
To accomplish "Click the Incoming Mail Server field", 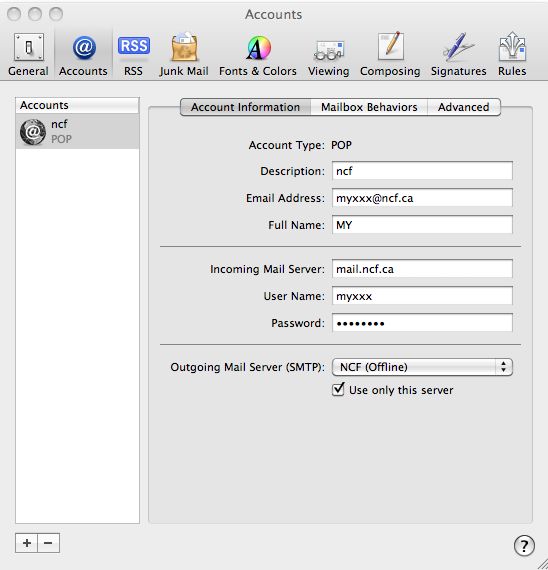I will pyautogui.click(x=422, y=269).
